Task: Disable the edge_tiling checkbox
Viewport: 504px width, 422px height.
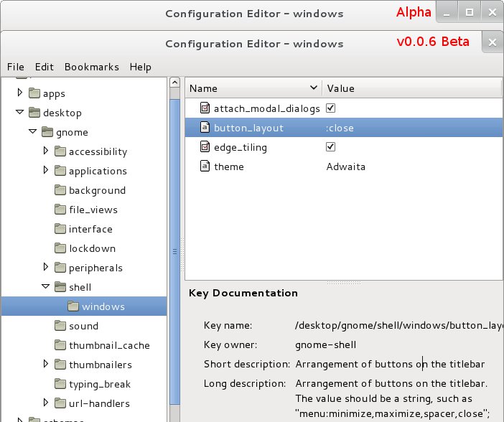Action: pos(331,148)
